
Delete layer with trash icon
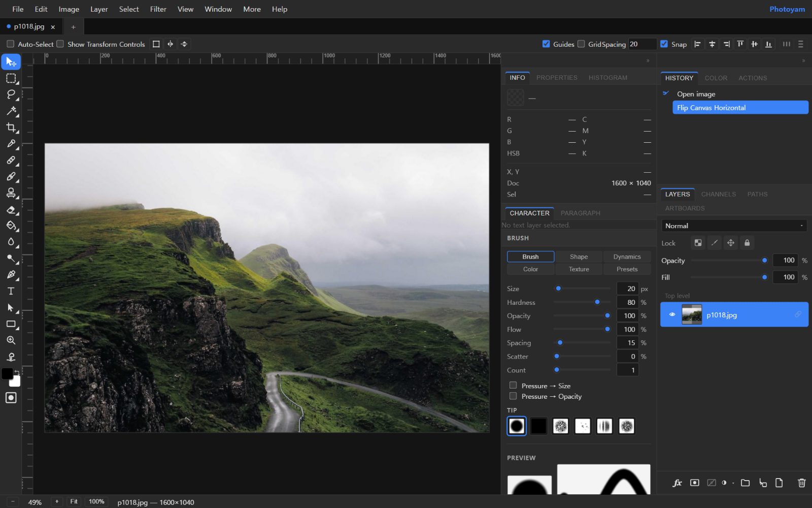[801, 483]
